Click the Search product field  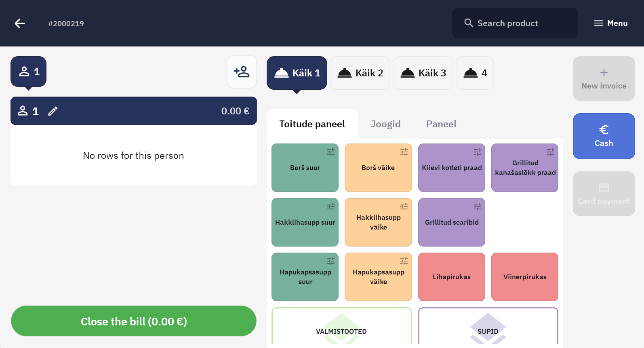pyautogui.click(x=515, y=23)
